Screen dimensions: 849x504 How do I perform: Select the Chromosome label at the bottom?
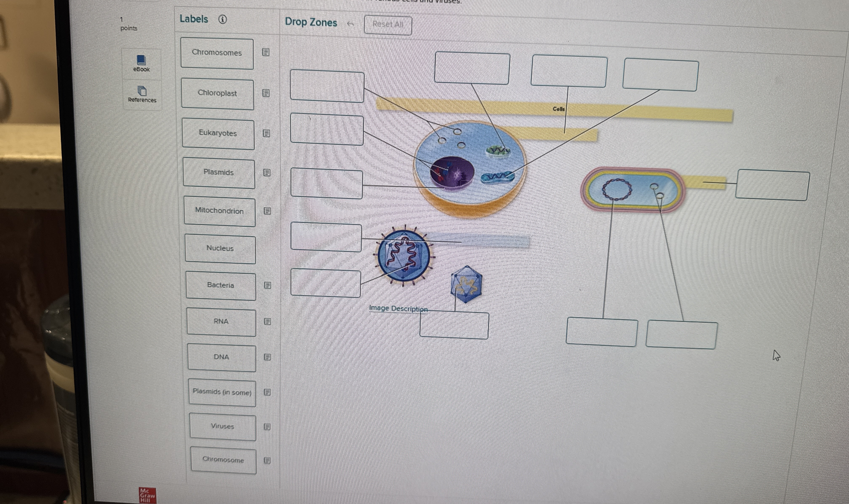click(x=223, y=460)
